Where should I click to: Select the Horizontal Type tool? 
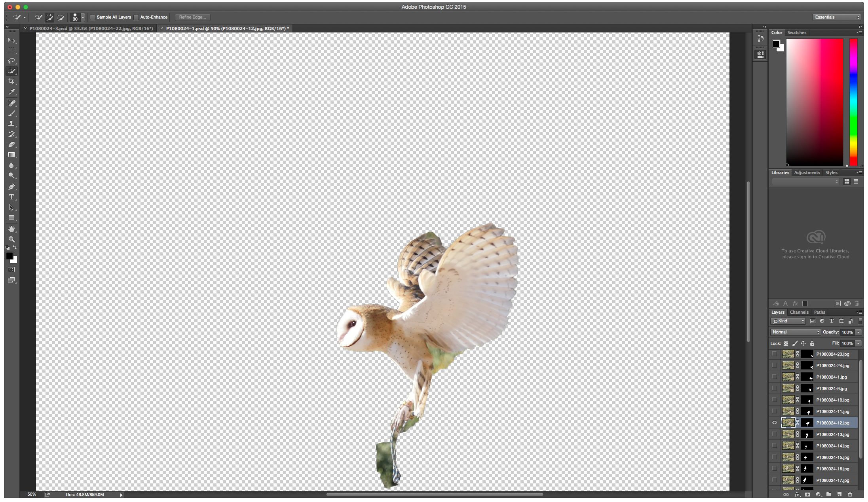click(x=11, y=197)
